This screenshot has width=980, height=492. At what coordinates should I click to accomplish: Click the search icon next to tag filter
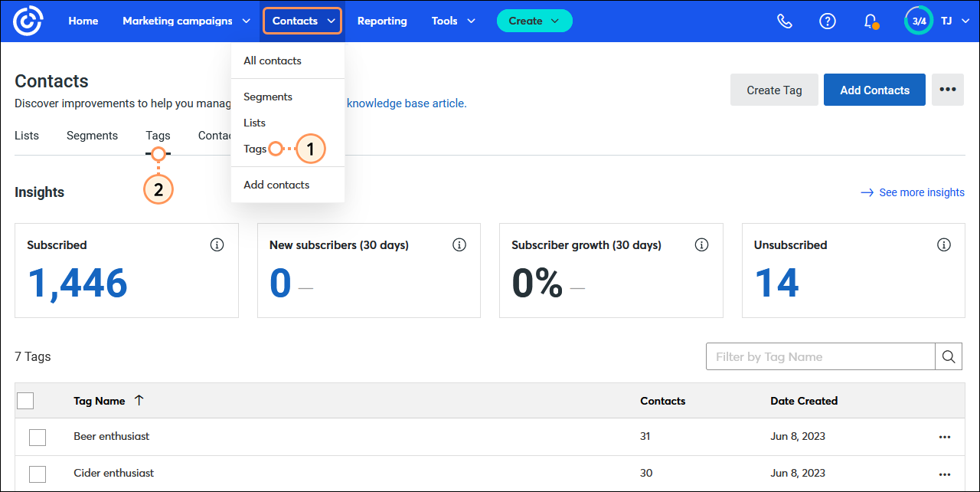pyautogui.click(x=949, y=356)
